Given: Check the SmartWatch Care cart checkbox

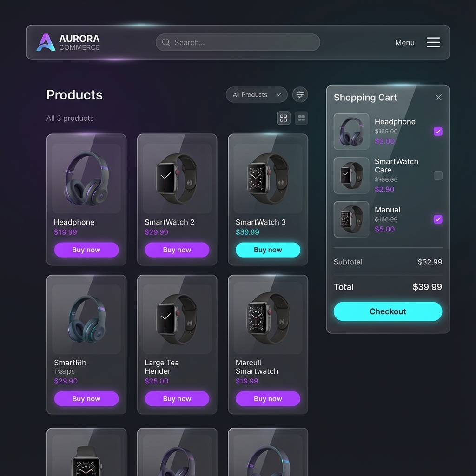Looking at the screenshot, I should pyautogui.click(x=437, y=175).
